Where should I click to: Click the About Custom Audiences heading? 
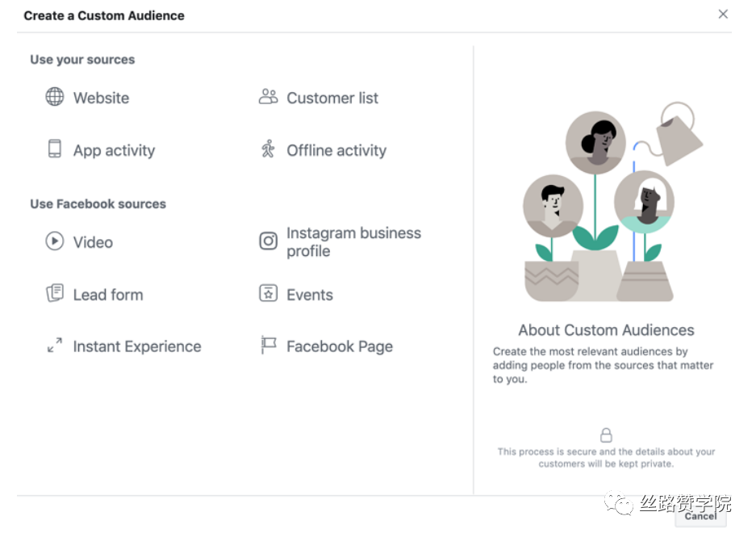click(x=606, y=330)
